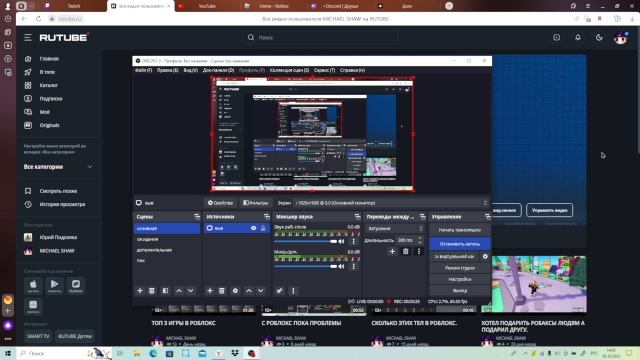Move the source down with the Источники panel down arrow
Image resolution: width=640 pixels, height=360 pixels.
pos(260,291)
